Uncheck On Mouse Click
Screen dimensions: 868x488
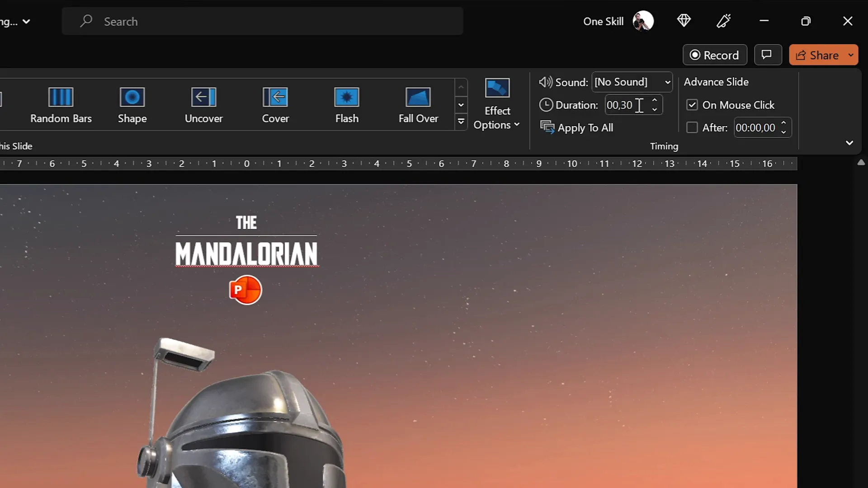pos(692,105)
